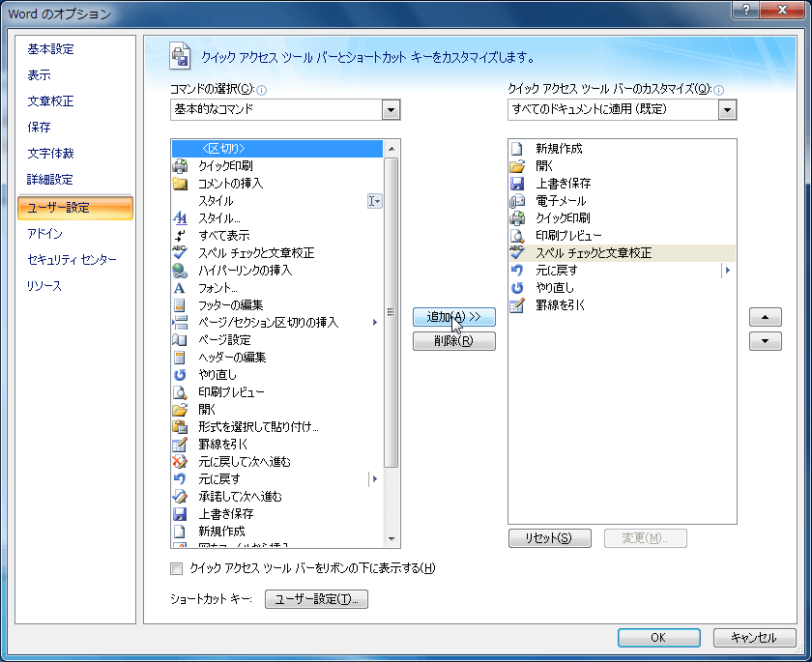Move selected item up with up-arrow button
This screenshot has width=812, height=662.
765,317
